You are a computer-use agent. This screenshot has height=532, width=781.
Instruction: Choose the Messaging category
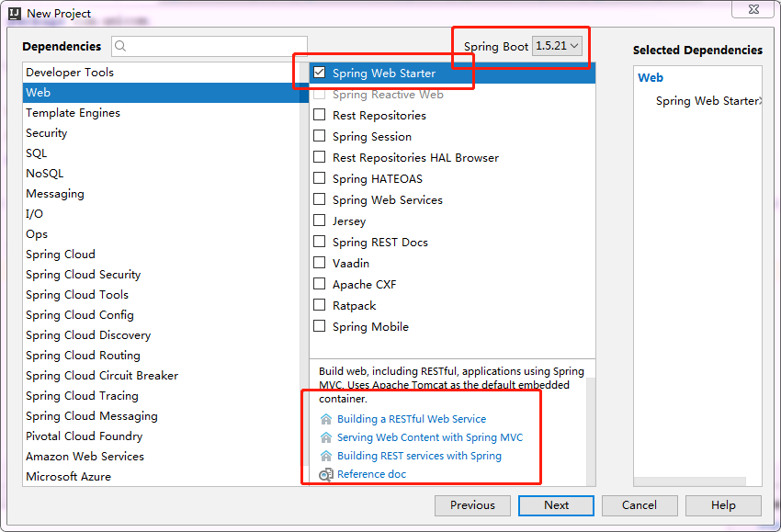pos(162,193)
